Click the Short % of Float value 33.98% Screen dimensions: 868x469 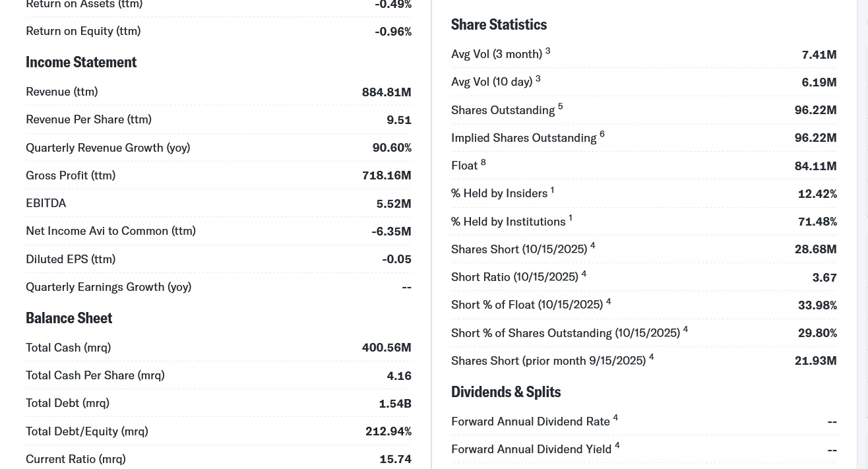817,305
